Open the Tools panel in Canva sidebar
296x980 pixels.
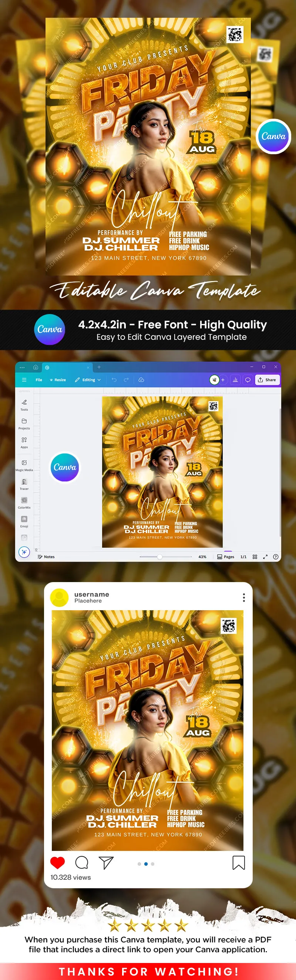24,405
